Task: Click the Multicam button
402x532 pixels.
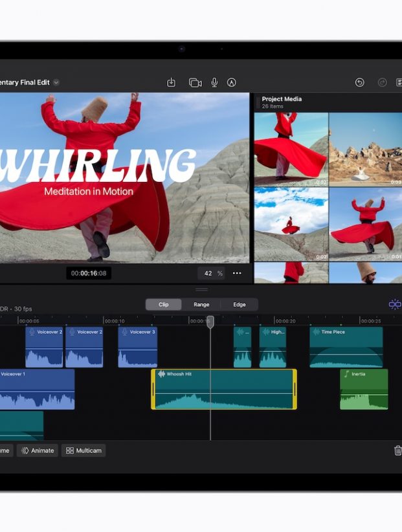Action: coord(84,450)
